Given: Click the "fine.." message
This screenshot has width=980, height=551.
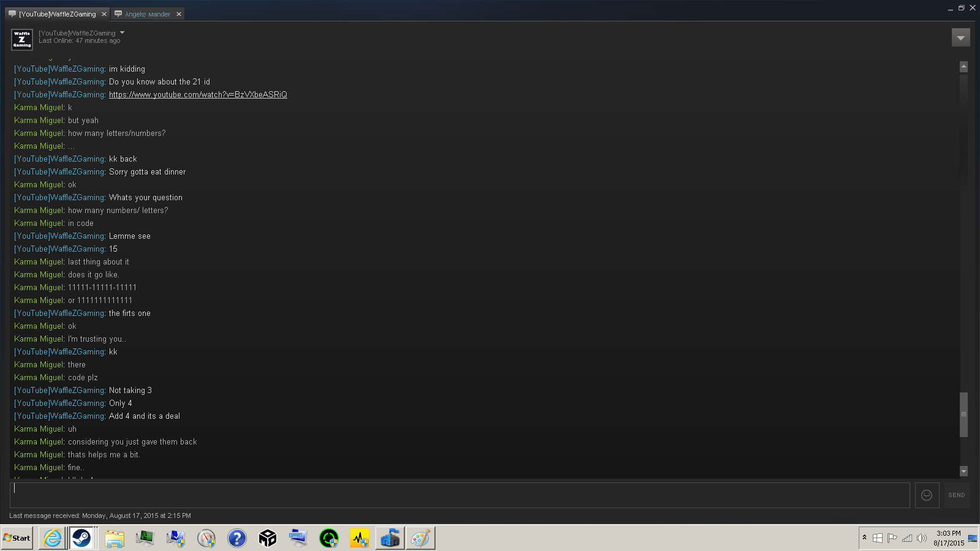Looking at the screenshot, I should 76,468.
